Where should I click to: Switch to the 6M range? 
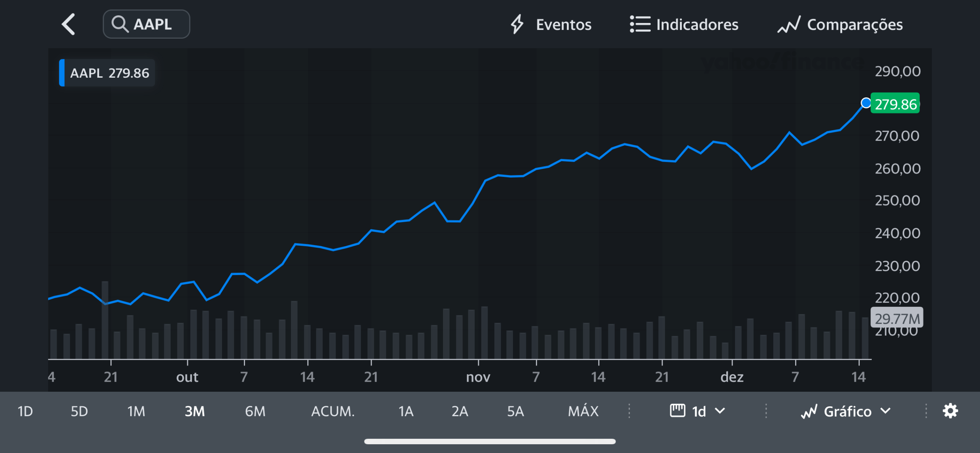pos(255,411)
